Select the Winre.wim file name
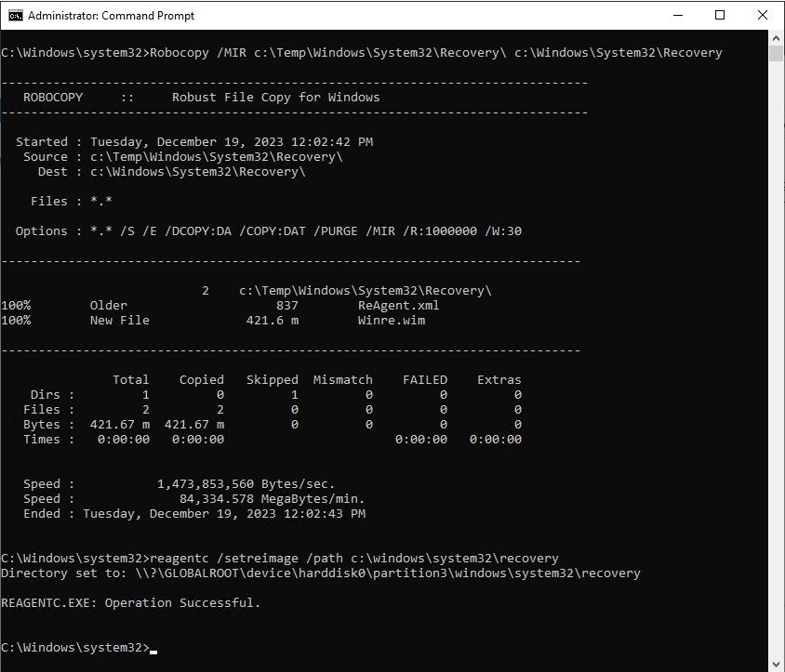Viewport: 785px width, 672px height. pyautogui.click(x=391, y=321)
